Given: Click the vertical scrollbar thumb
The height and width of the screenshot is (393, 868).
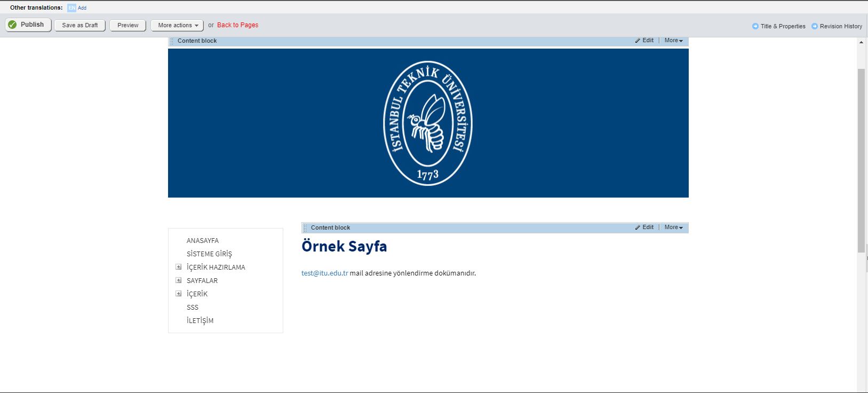Looking at the screenshot, I should tap(861, 160).
